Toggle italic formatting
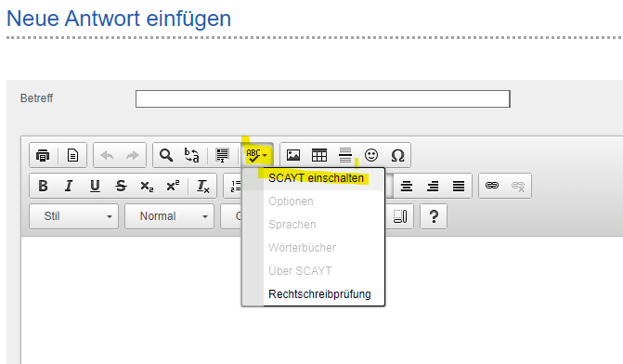The height and width of the screenshot is (364, 623). (x=69, y=186)
